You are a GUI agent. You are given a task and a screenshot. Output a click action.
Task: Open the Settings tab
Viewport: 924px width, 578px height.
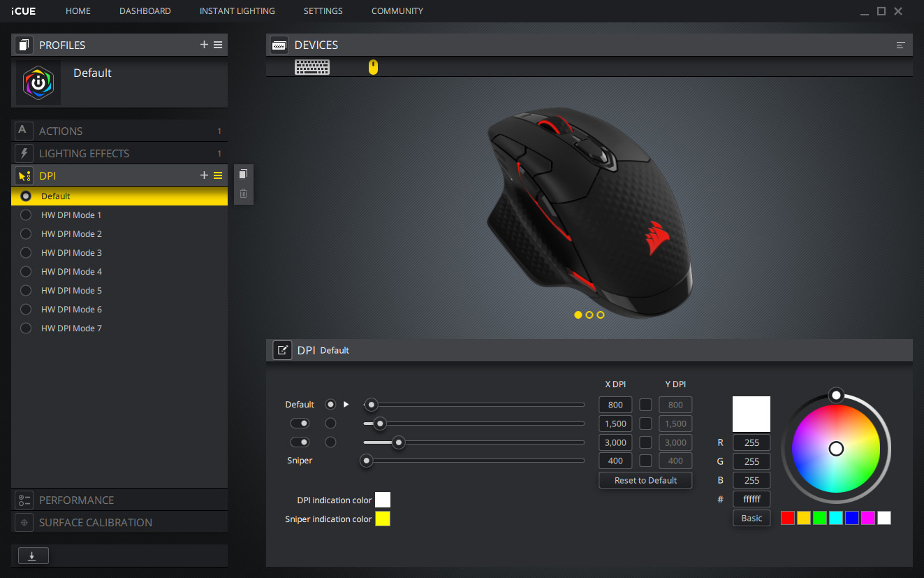pyautogui.click(x=323, y=11)
